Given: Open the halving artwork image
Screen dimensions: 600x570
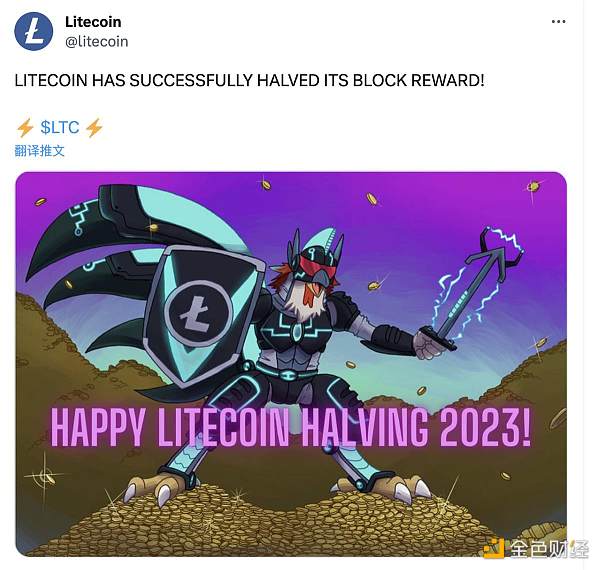Looking at the screenshot, I should click(x=291, y=364).
